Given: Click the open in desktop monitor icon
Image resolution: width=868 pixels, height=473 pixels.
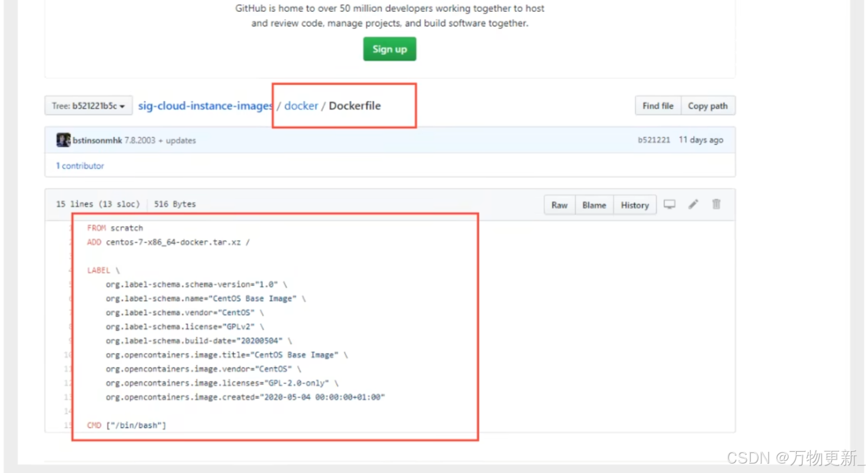Looking at the screenshot, I should (x=670, y=204).
